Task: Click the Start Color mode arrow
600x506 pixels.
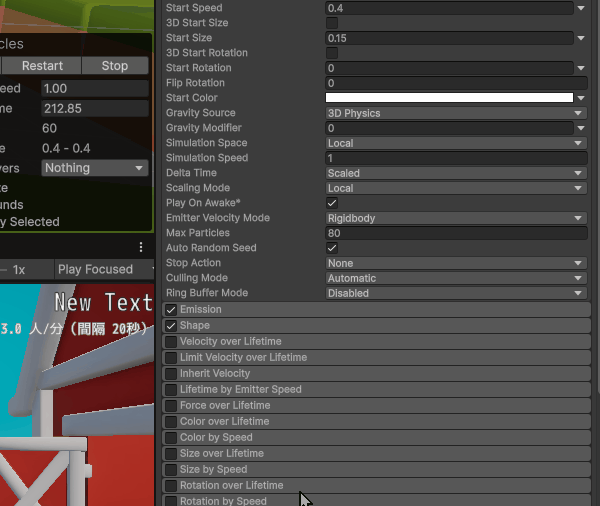Action: tap(581, 98)
